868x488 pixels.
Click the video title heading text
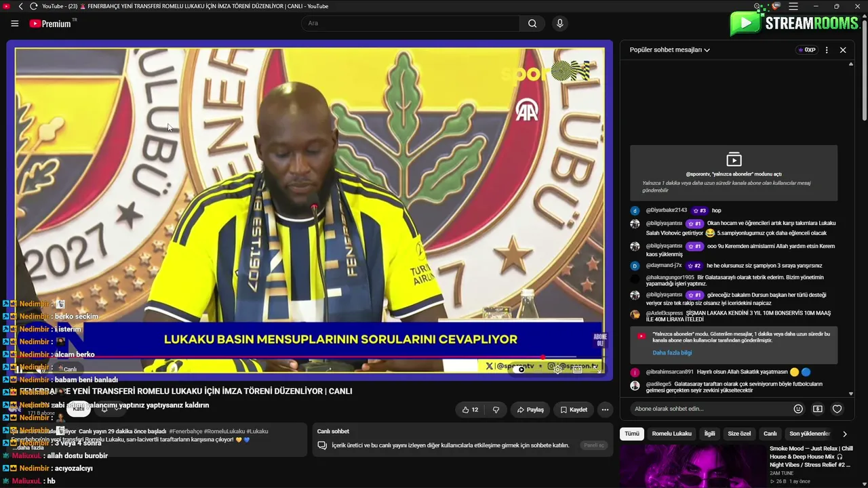point(186,391)
